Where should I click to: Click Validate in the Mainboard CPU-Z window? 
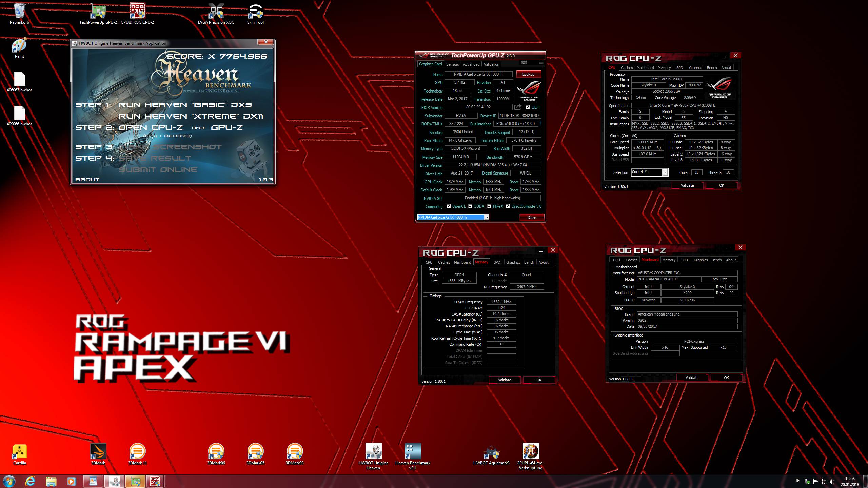(x=692, y=378)
